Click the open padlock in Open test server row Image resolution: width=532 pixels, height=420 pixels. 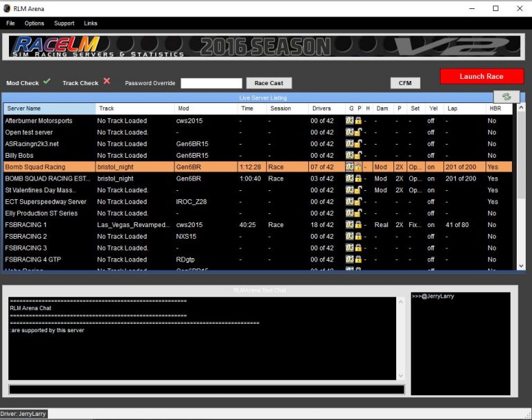tap(359, 132)
